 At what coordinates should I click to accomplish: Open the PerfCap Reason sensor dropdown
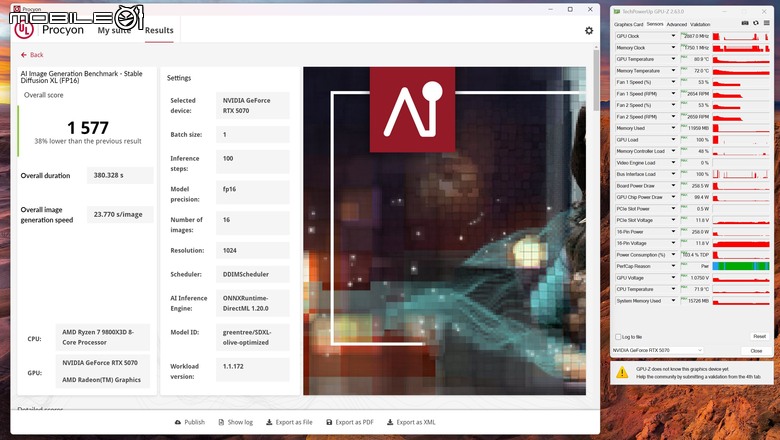(x=673, y=266)
